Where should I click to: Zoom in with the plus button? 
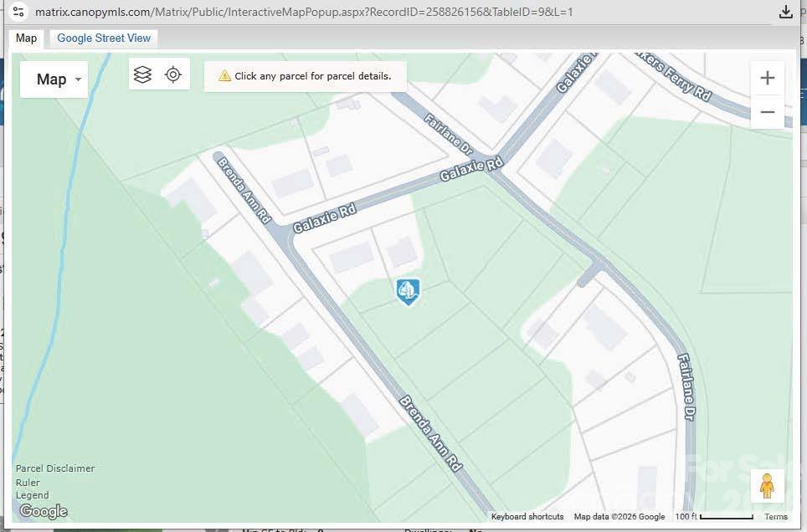[767, 78]
